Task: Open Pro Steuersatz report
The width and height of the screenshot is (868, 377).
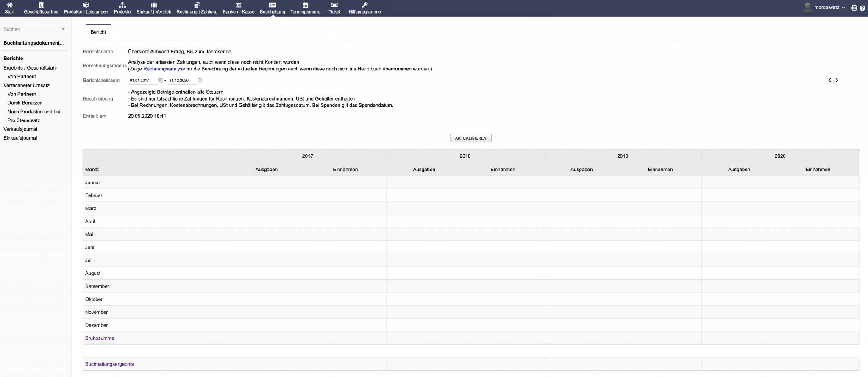Action: click(24, 120)
